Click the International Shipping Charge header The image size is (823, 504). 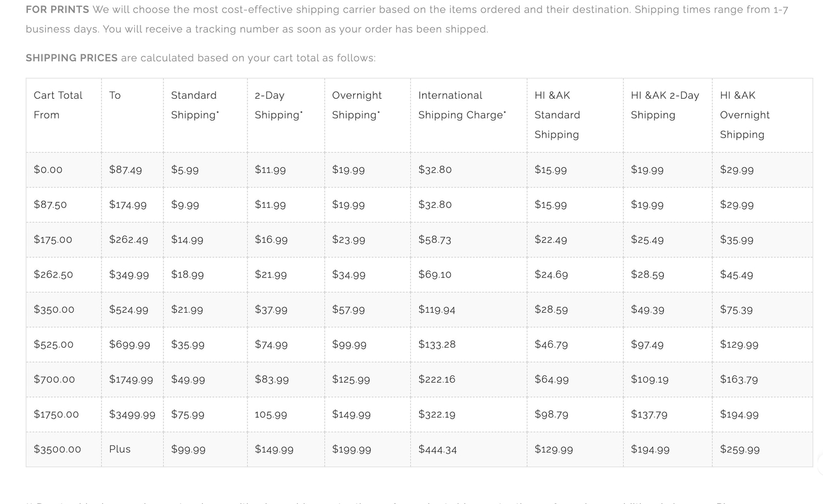click(x=462, y=105)
